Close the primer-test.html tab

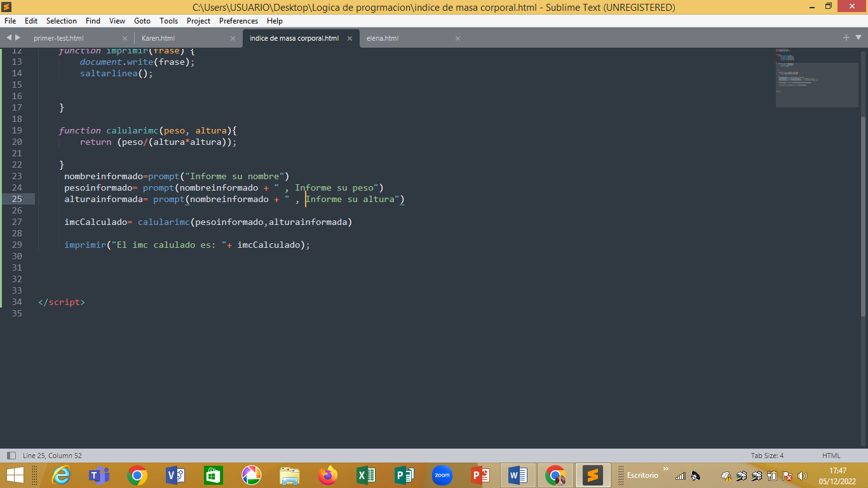[125, 38]
